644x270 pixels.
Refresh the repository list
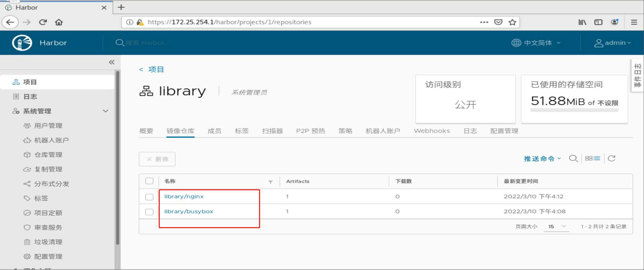point(611,158)
